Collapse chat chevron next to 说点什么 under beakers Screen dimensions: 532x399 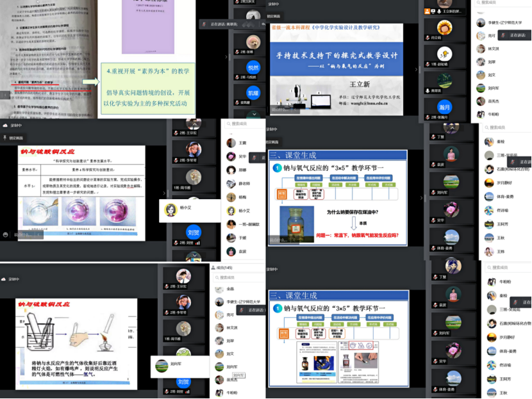pyautogui.click(x=40, y=235)
